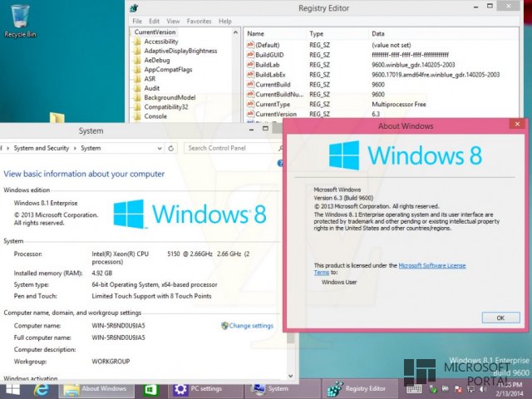
Task: Click the Search Control Panel field
Action: (x=231, y=148)
